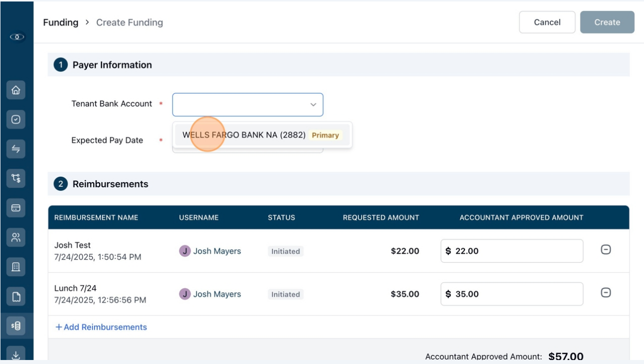644x364 pixels.
Task: Click the Primary badge on Wells Fargo option
Action: (325, 135)
